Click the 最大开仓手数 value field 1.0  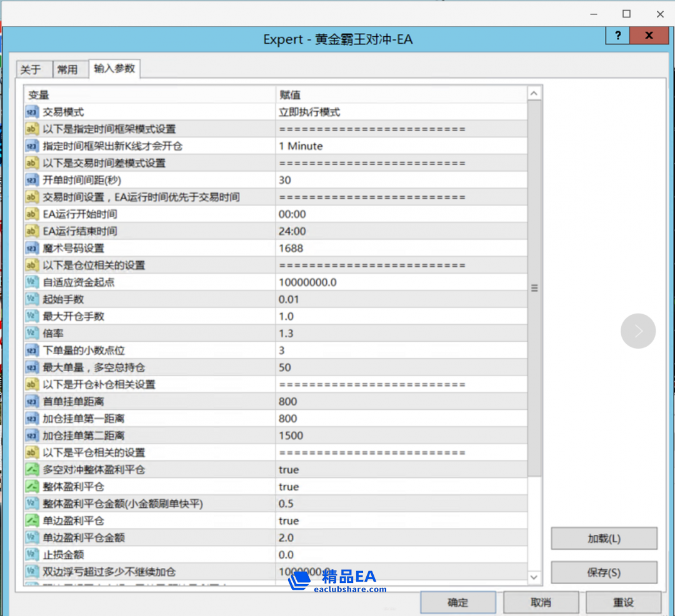click(285, 317)
